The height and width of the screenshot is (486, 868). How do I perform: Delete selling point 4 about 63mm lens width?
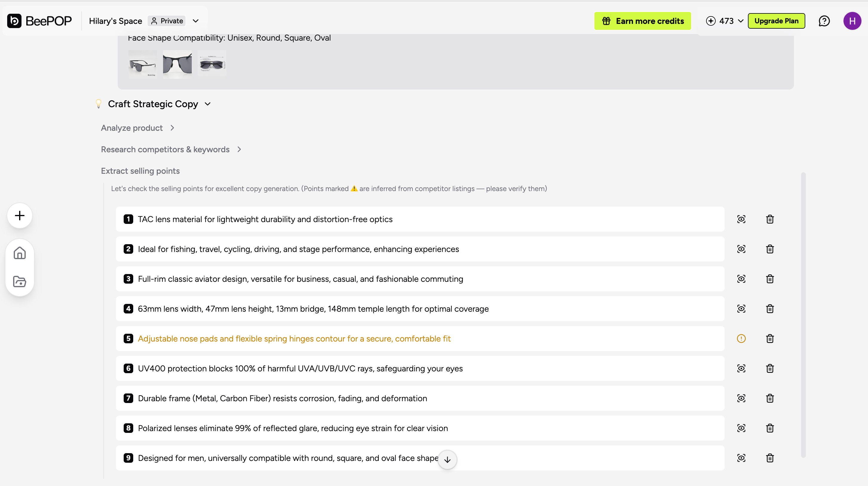pos(770,309)
